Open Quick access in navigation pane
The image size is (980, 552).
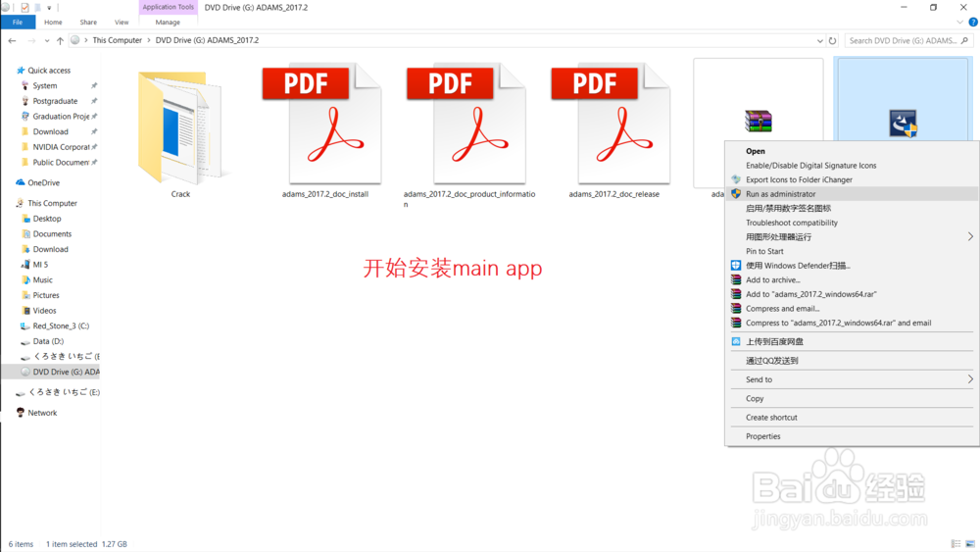pos(49,71)
